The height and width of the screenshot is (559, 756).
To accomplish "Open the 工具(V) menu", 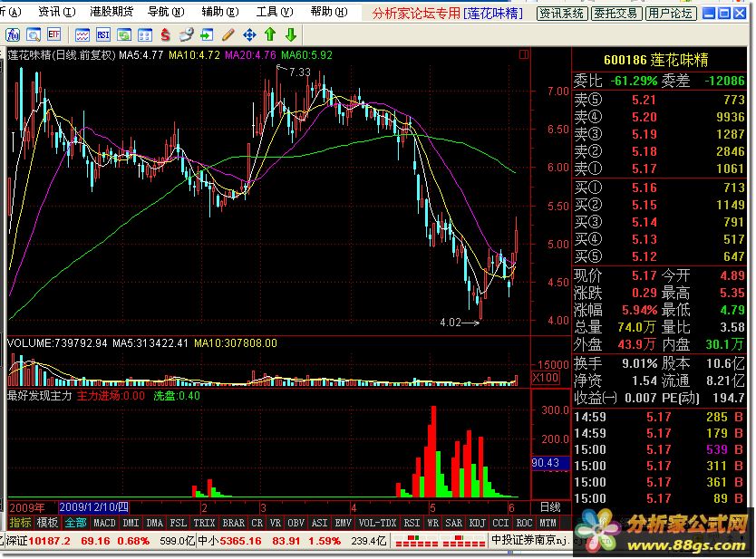I will pyautogui.click(x=275, y=12).
